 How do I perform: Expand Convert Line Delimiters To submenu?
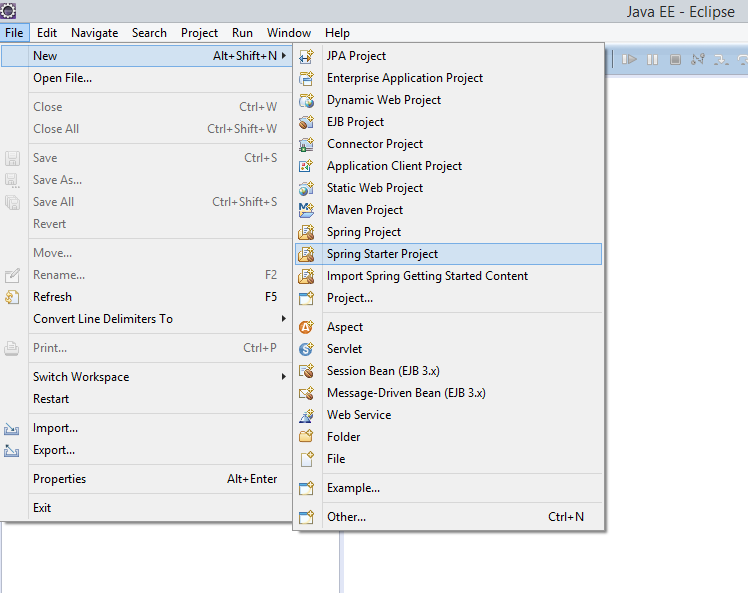click(x=284, y=318)
